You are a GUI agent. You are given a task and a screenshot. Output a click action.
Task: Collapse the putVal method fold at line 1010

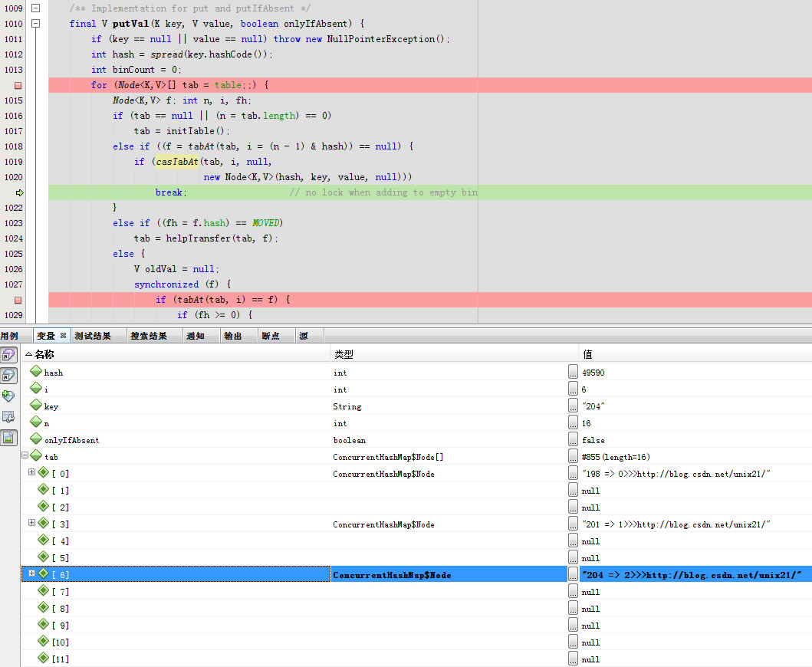36,23
